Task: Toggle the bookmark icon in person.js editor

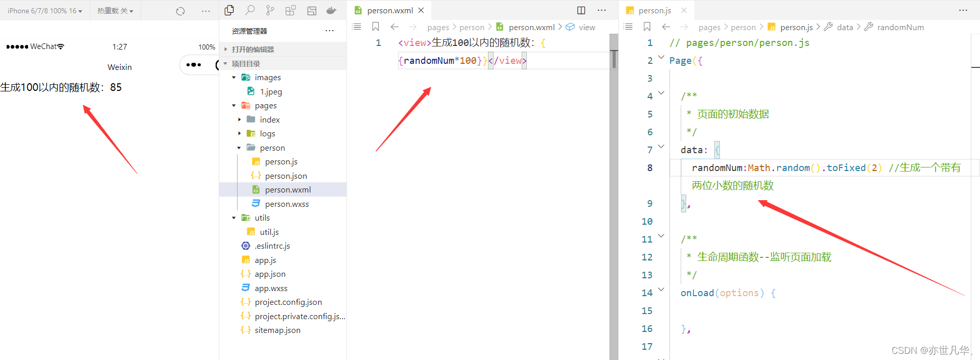Action: pos(647,27)
